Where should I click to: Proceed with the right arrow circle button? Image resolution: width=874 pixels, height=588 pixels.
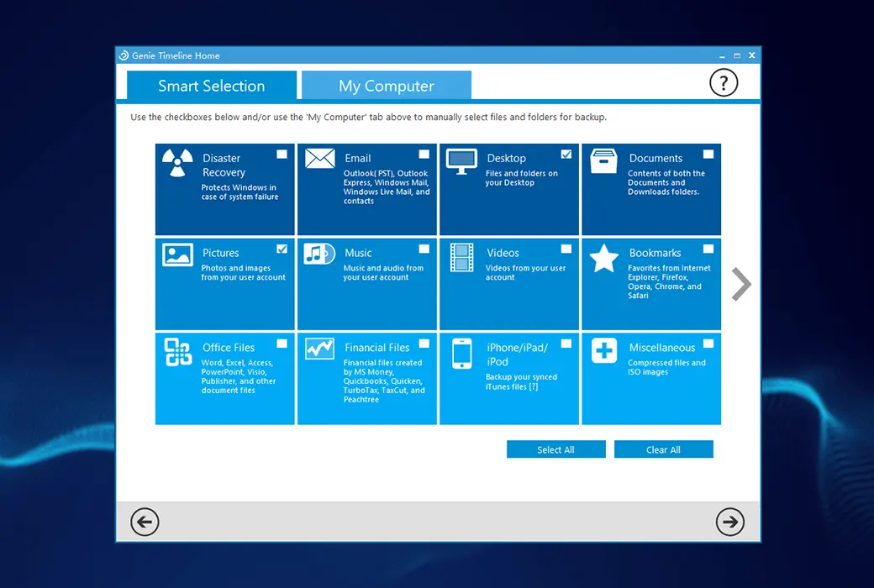pyautogui.click(x=729, y=522)
